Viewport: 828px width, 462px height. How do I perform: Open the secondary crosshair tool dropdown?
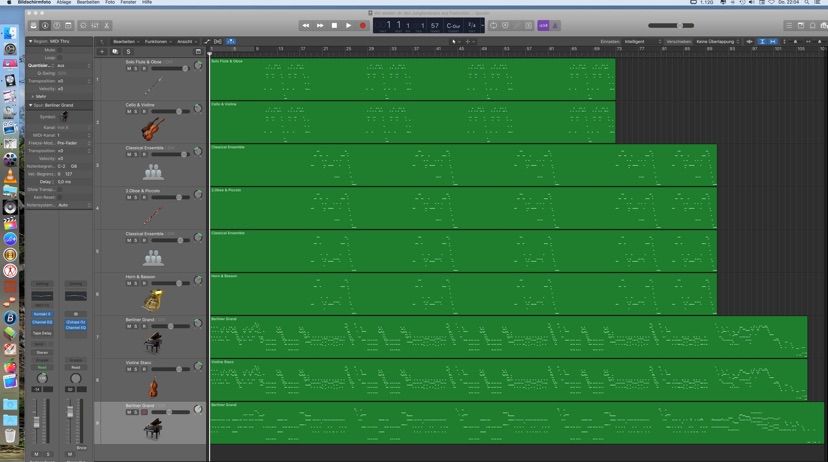point(470,41)
